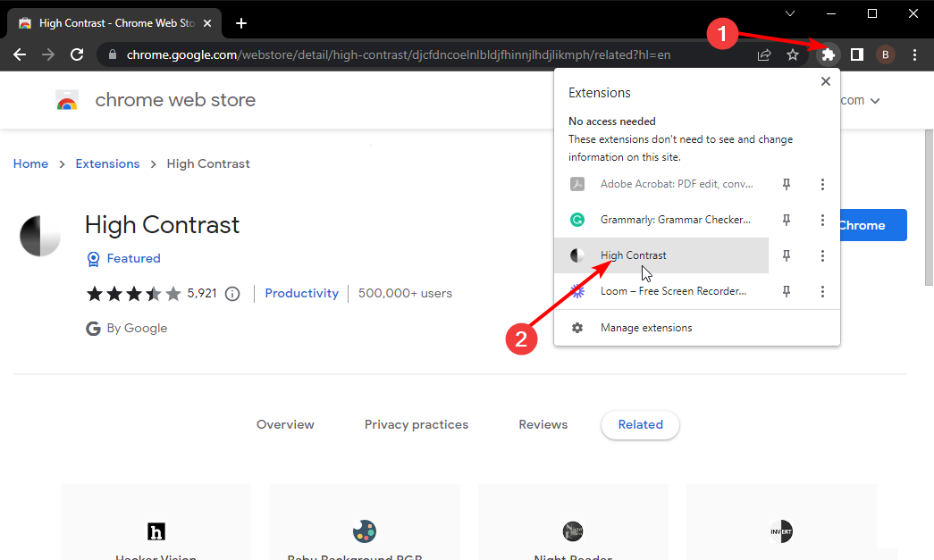Open the profile avatar B
934x560 pixels.
[x=885, y=54]
